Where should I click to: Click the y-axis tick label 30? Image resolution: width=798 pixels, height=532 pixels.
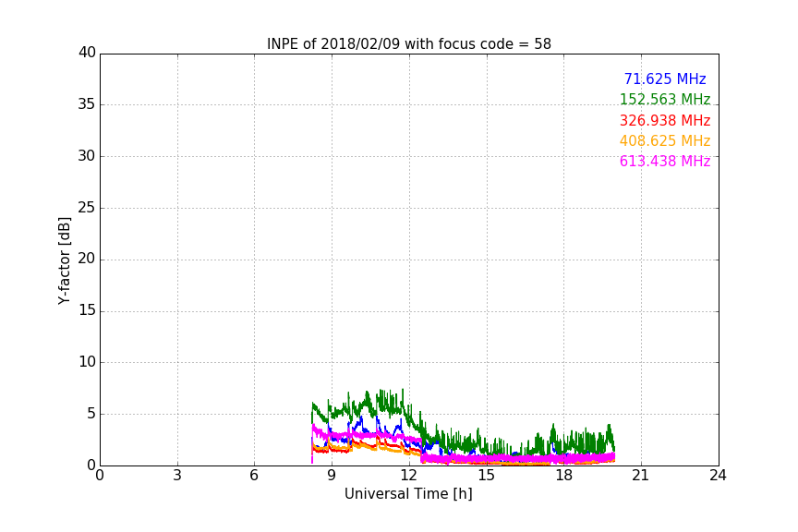point(87,156)
